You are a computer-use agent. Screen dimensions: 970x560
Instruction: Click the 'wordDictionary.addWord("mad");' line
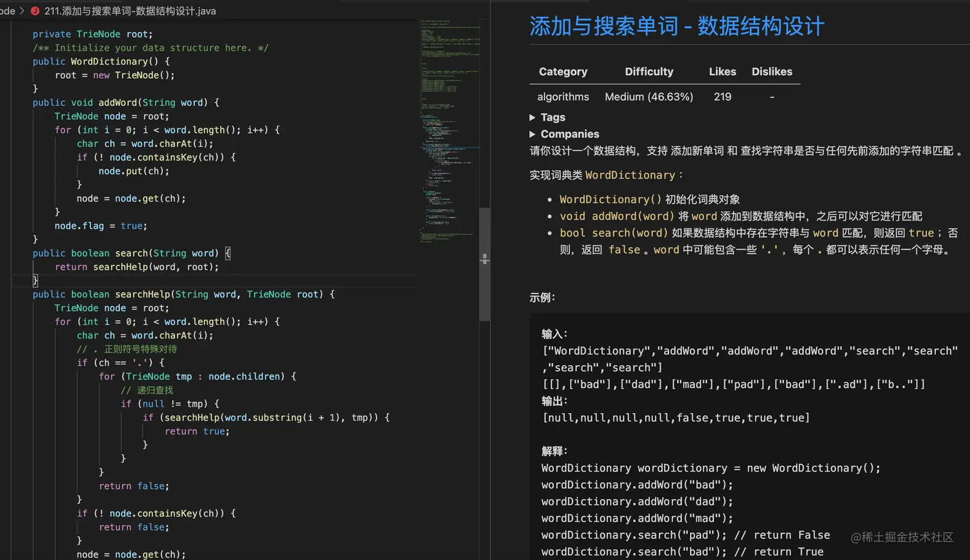(x=637, y=518)
